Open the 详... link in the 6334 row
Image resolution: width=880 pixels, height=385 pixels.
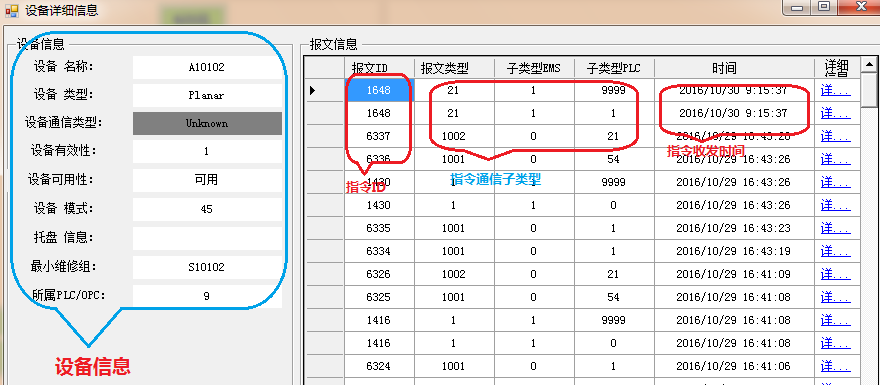coord(835,251)
